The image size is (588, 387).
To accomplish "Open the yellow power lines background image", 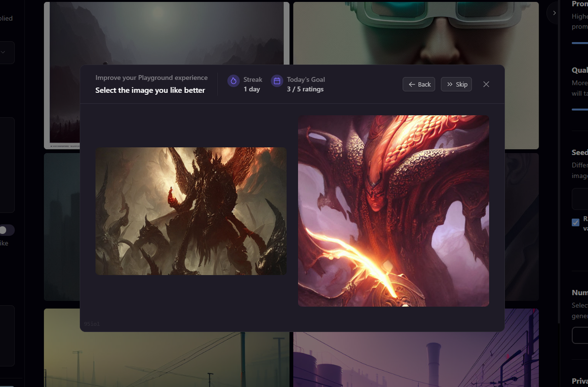I will point(167,360).
